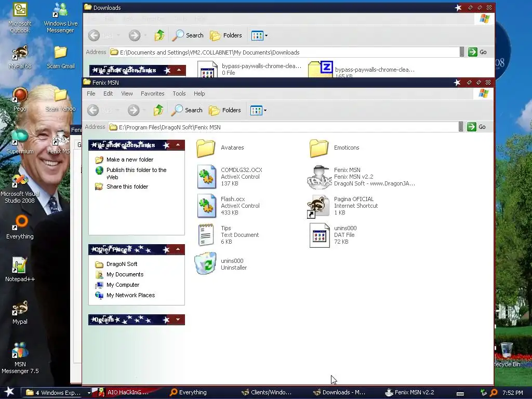Open address bar dropdown in Fenix MSN window

(460, 127)
